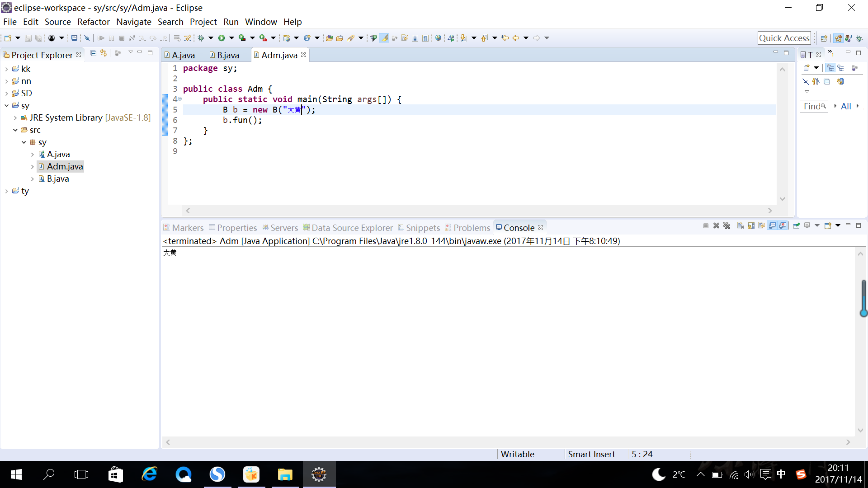
Task: Expand the nn project
Action: pyautogui.click(x=6, y=81)
